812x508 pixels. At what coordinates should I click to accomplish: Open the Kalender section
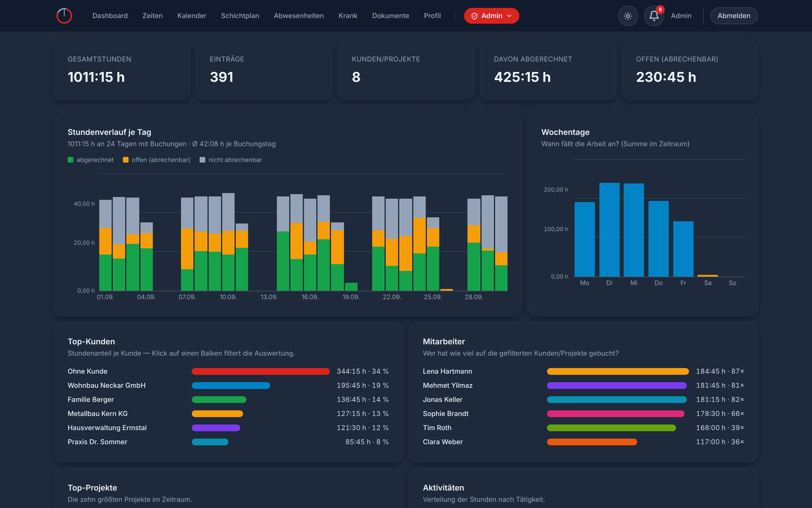coord(192,16)
